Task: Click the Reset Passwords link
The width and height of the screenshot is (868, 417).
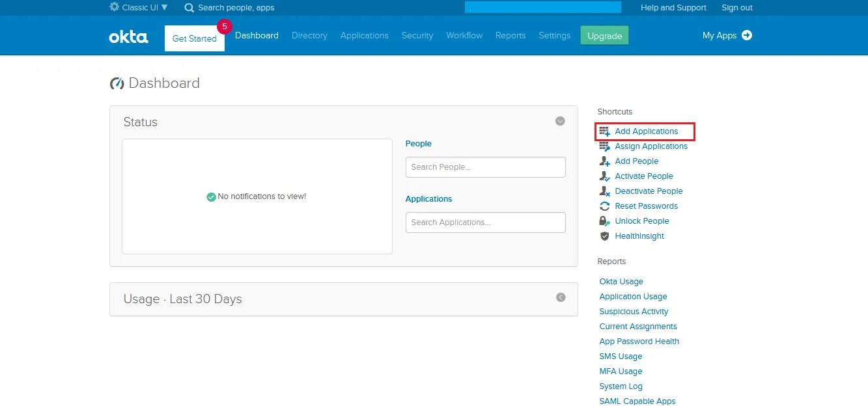Action: coord(647,206)
